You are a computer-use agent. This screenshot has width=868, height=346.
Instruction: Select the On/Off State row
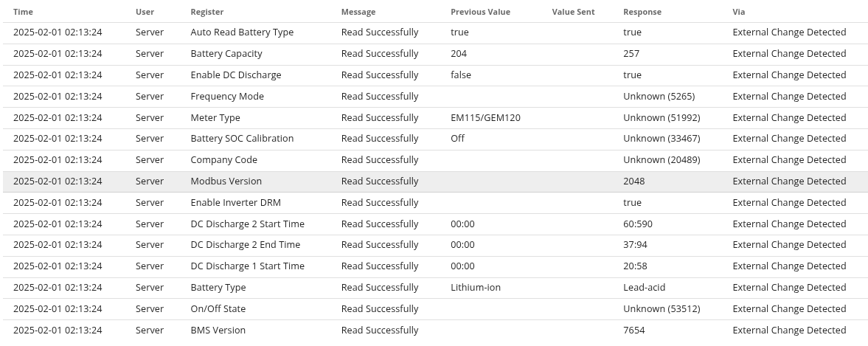pyautogui.click(x=435, y=309)
